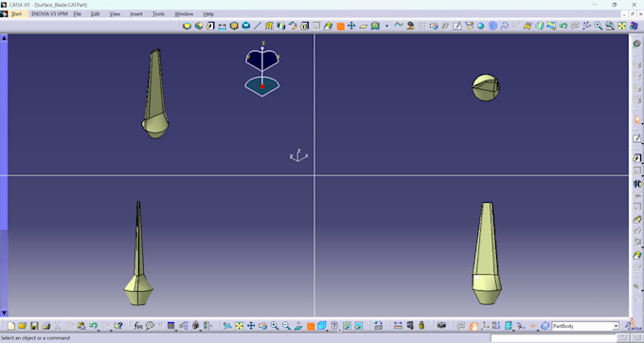Click the Zoom Out magnifier
The image size is (644, 343).
286,326
